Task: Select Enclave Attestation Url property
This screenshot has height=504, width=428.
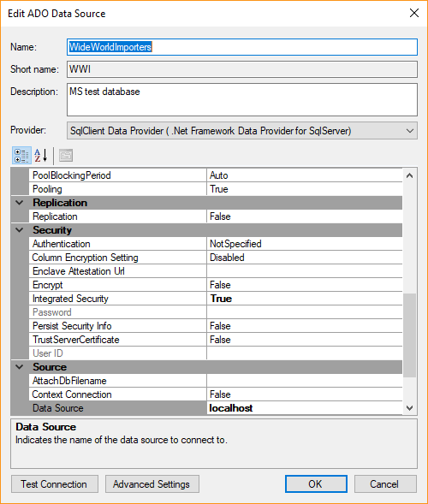Action: pos(117,271)
